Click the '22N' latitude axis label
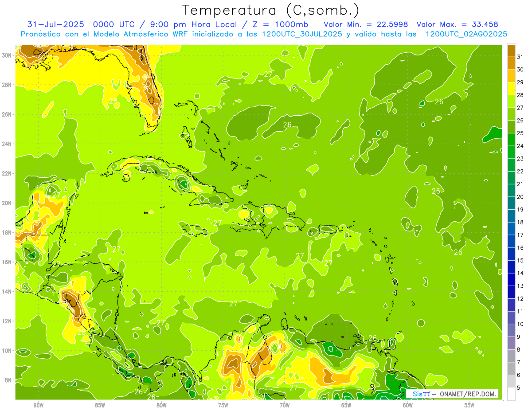The width and height of the screenshot is (532, 411). coord(7,173)
